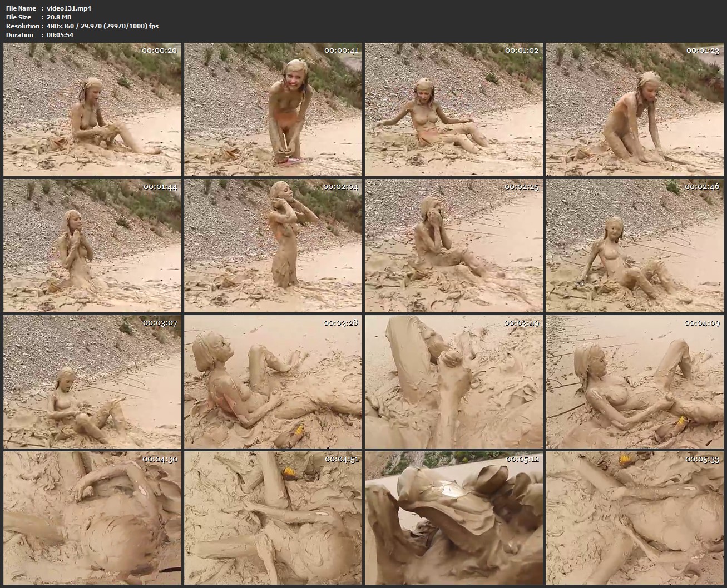Click the "File Name" label
This screenshot has height=588, width=727.
[x=21, y=8]
